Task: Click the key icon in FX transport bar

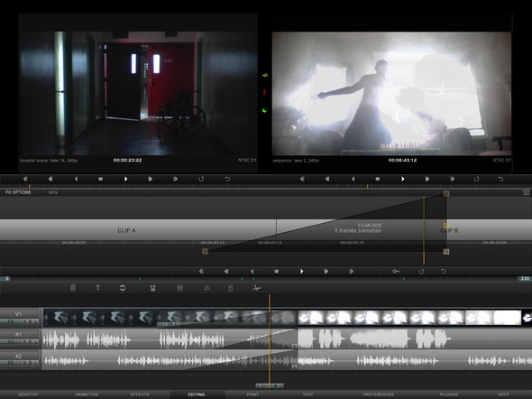Action: coord(396,271)
